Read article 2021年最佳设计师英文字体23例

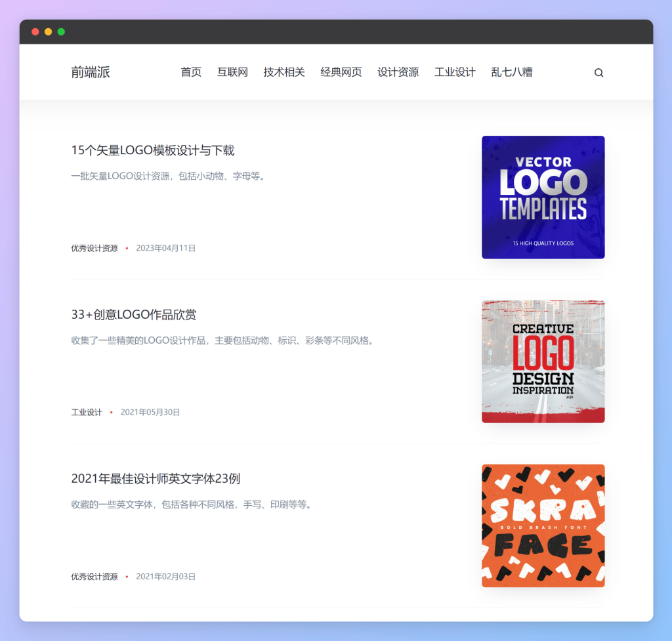tap(156, 479)
